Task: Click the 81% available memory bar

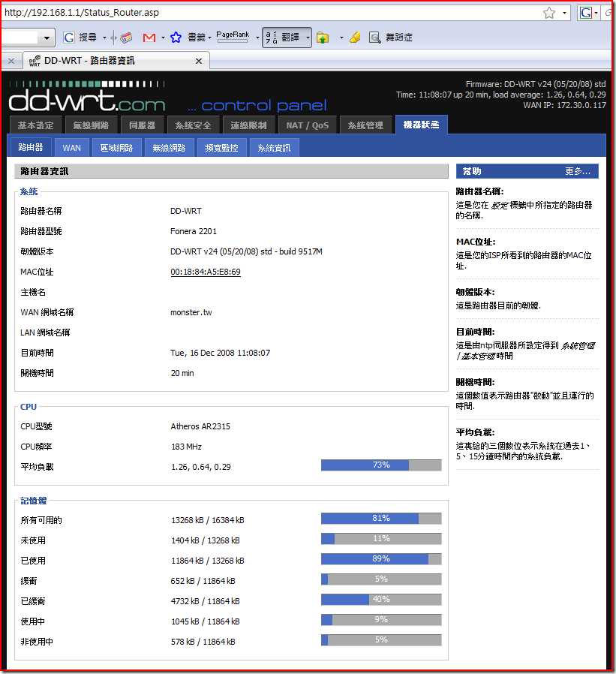Action: [381, 519]
